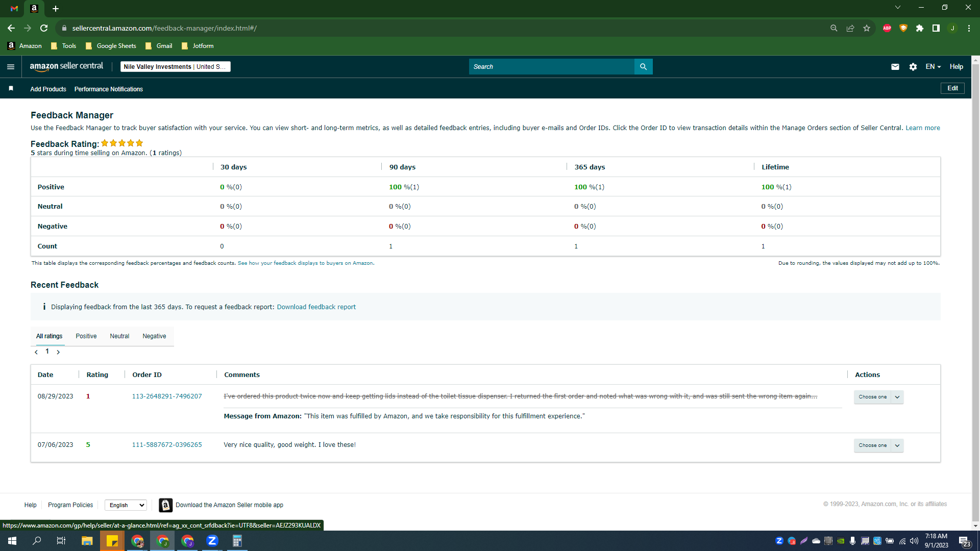The height and width of the screenshot is (551, 980).
Task: Click the Amazon Seller Central logo
Action: click(x=66, y=66)
